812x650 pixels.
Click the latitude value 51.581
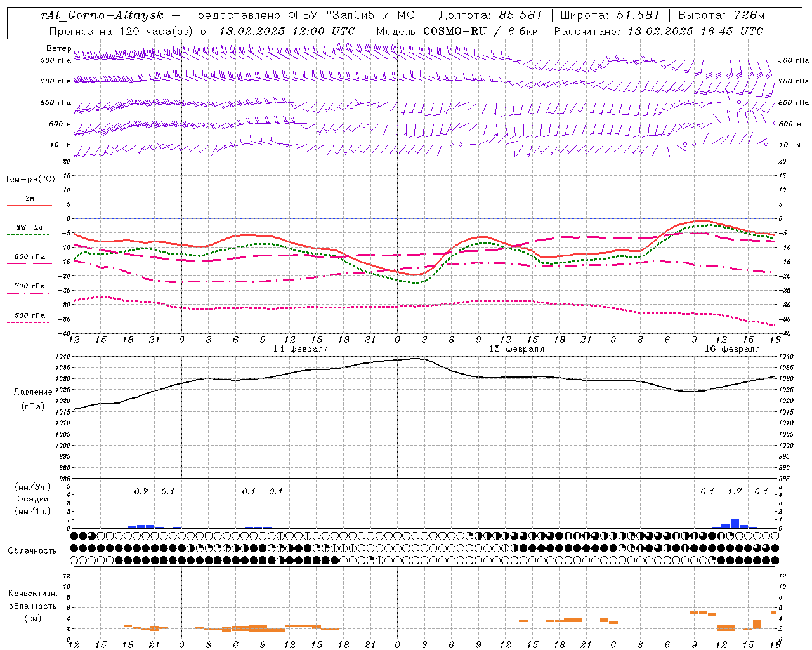point(638,15)
